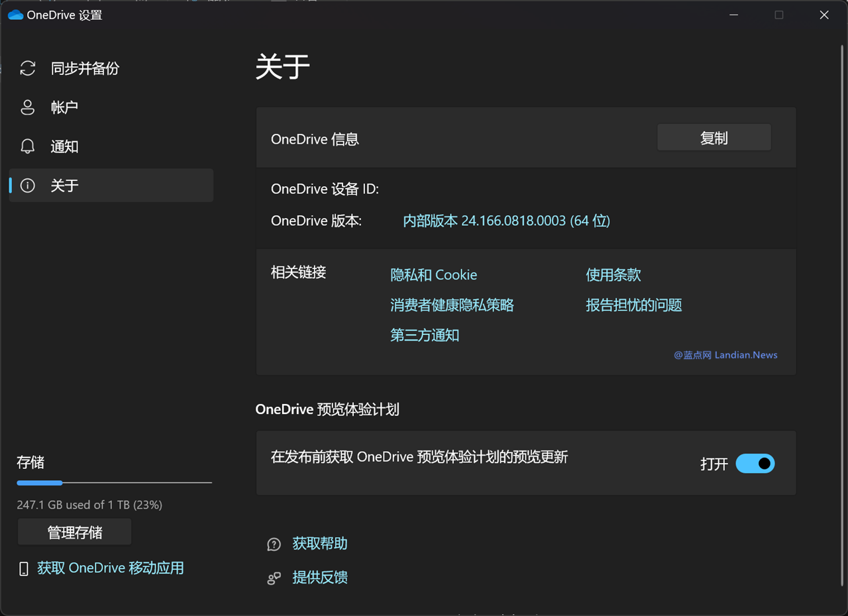The width and height of the screenshot is (848, 616).
Task: Open the 报告担忧的问题 link
Action: (634, 305)
